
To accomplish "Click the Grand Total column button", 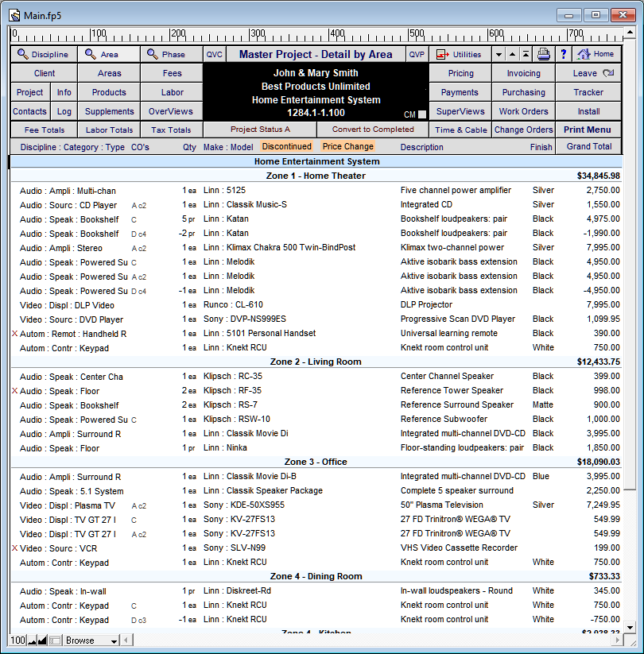I will [588, 146].
